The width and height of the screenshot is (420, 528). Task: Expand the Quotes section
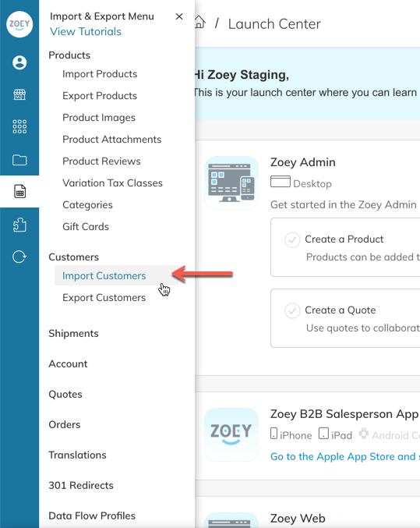coord(65,394)
